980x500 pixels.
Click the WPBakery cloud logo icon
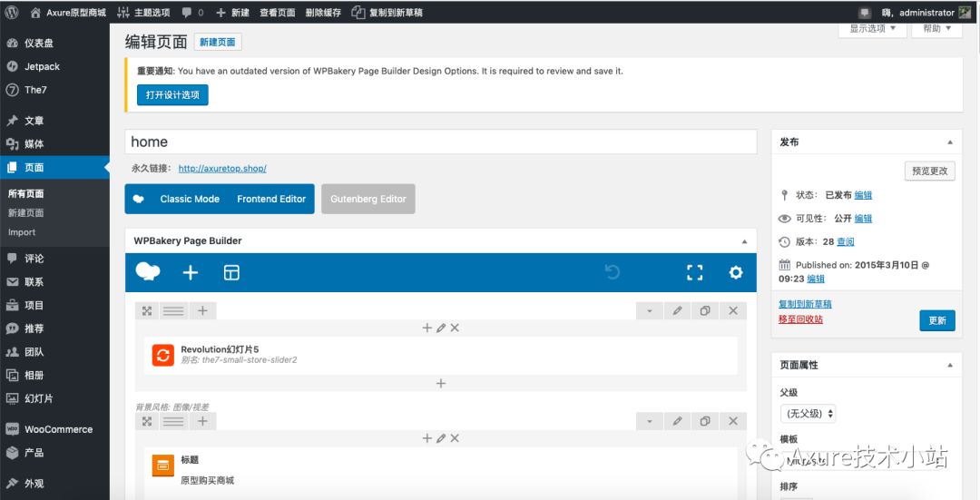point(148,272)
